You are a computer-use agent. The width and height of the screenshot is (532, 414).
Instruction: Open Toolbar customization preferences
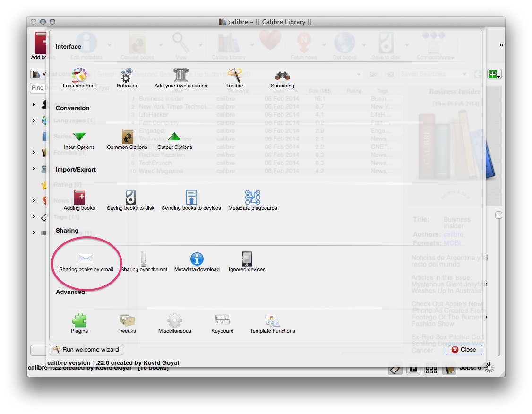[234, 78]
